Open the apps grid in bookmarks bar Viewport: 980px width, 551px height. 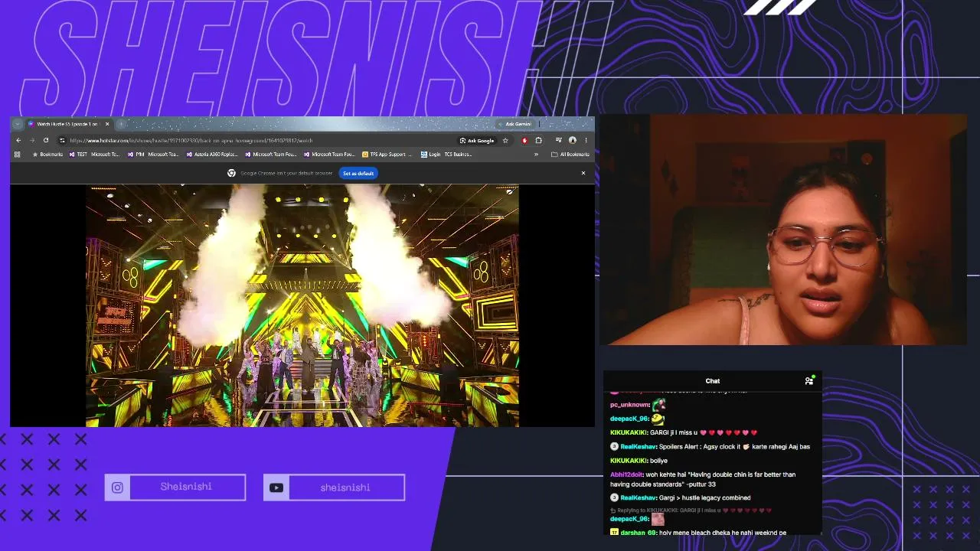17,155
